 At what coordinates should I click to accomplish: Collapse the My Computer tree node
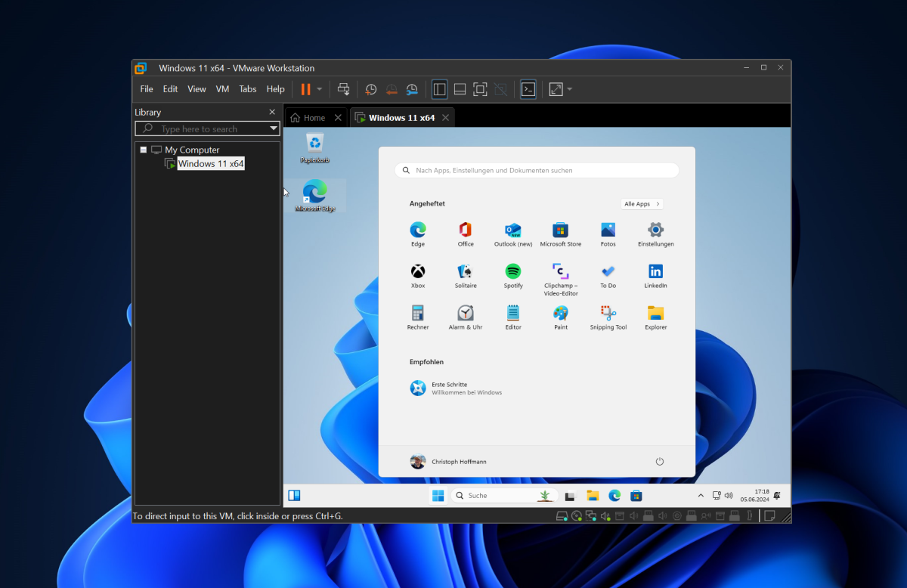point(143,150)
